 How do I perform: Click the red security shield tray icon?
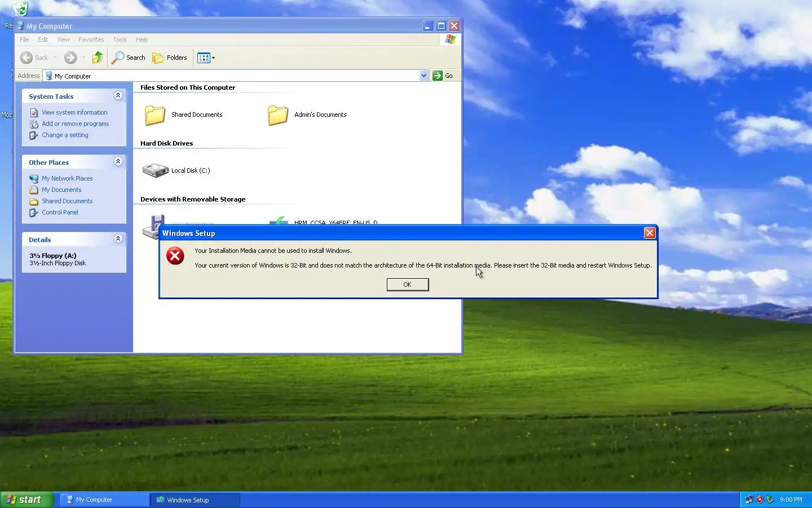[x=760, y=500]
